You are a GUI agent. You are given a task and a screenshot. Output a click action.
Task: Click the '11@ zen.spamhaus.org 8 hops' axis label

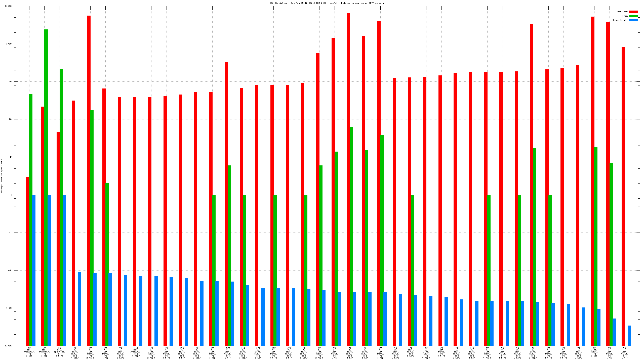point(136,352)
